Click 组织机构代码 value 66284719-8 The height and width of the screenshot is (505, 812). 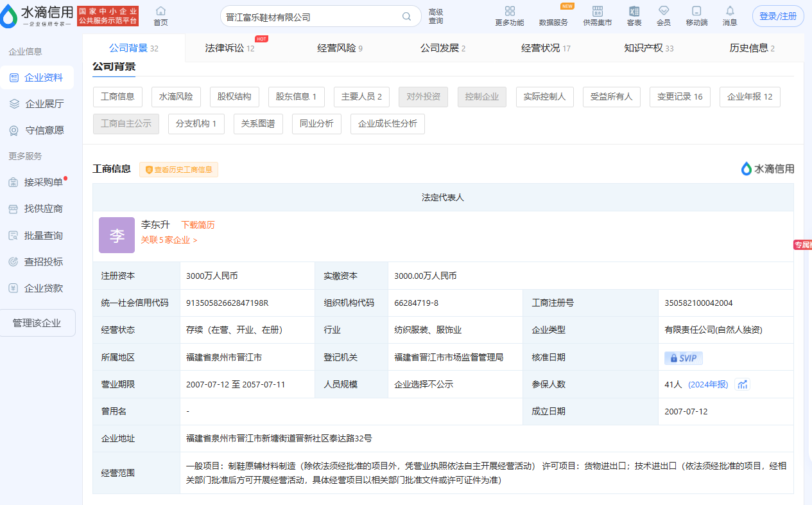[x=417, y=303]
